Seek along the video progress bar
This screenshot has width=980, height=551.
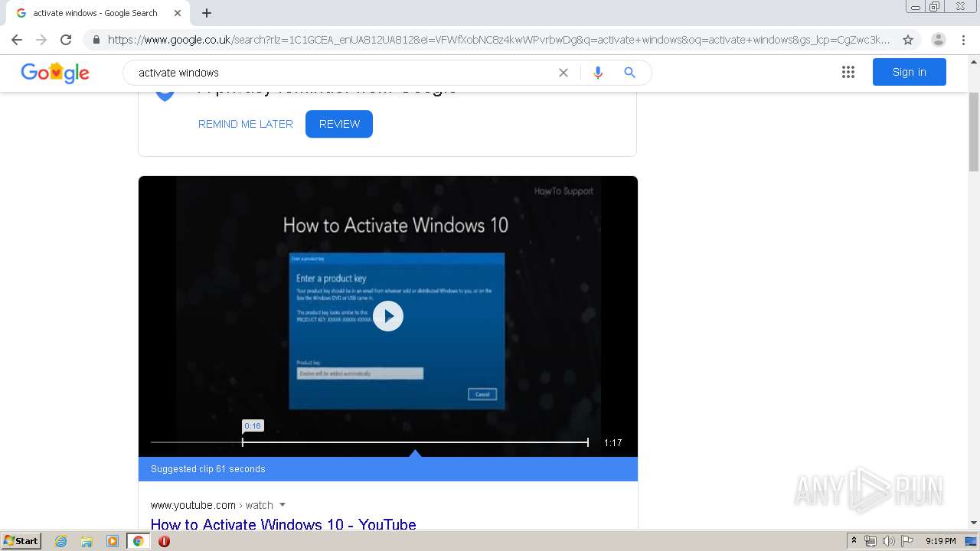tap(369, 442)
